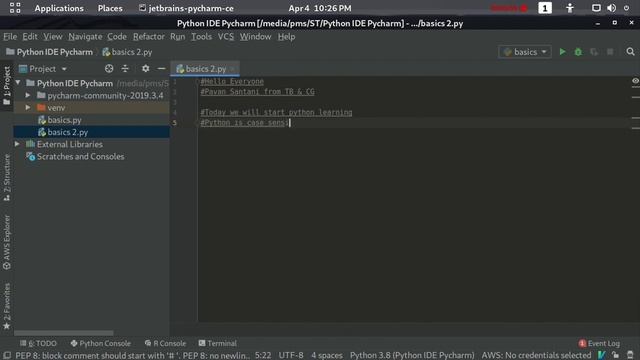Viewport: 640px width, 360px height.
Task: Open the VCS menu
Action: coord(226,36)
